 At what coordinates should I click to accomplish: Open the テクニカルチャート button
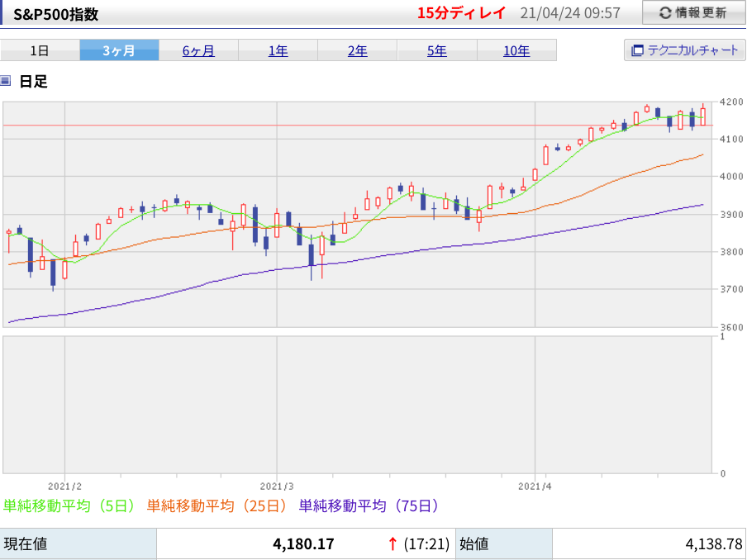click(x=684, y=50)
